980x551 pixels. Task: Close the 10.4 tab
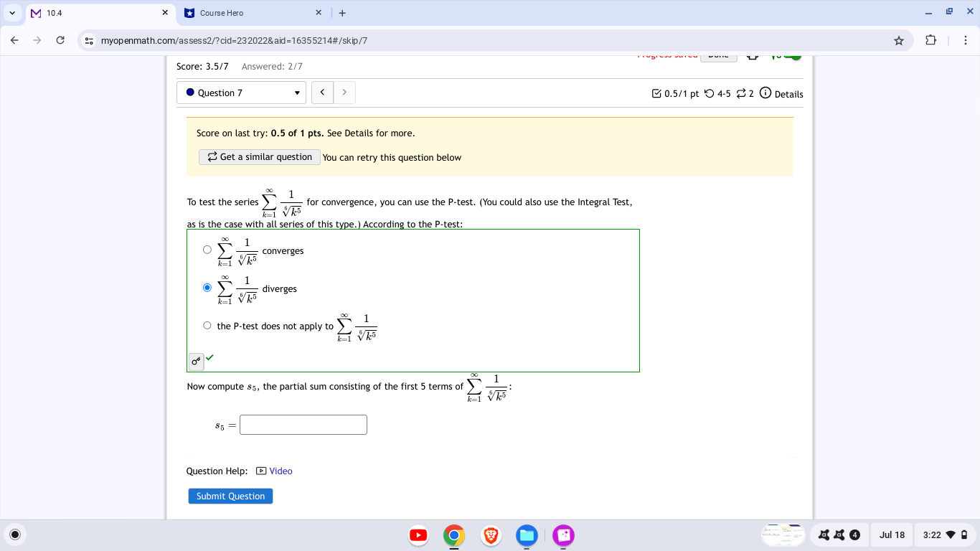point(165,13)
